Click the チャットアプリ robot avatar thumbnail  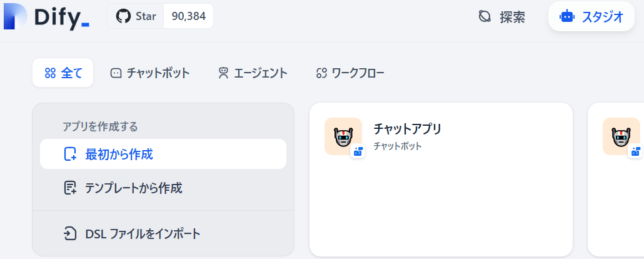coord(343,136)
